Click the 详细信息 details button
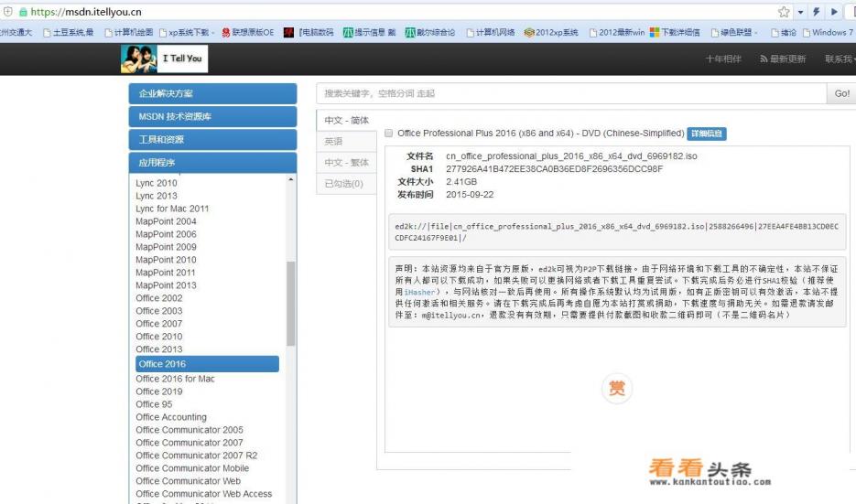The height and width of the screenshot is (504, 856). click(707, 134)
